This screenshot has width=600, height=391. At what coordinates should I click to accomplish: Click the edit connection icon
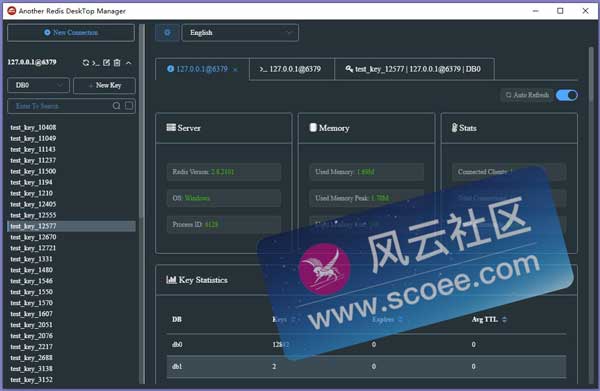tap(106, 62)
